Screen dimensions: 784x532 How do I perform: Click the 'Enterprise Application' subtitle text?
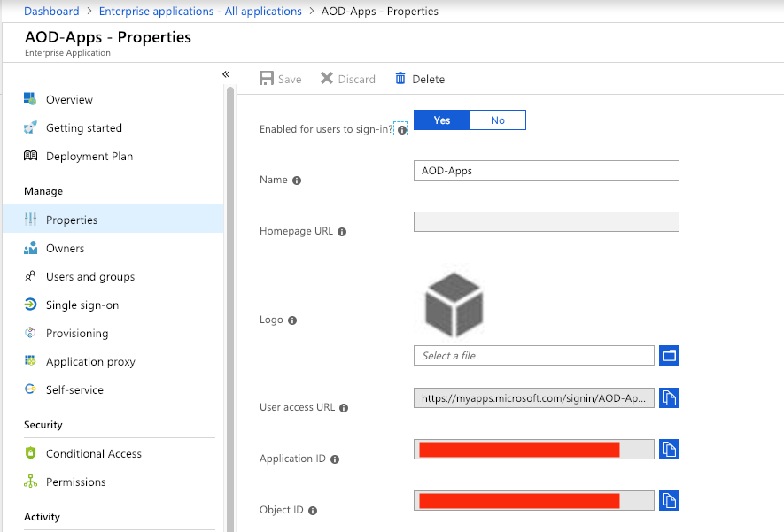[x=67, y=53]
